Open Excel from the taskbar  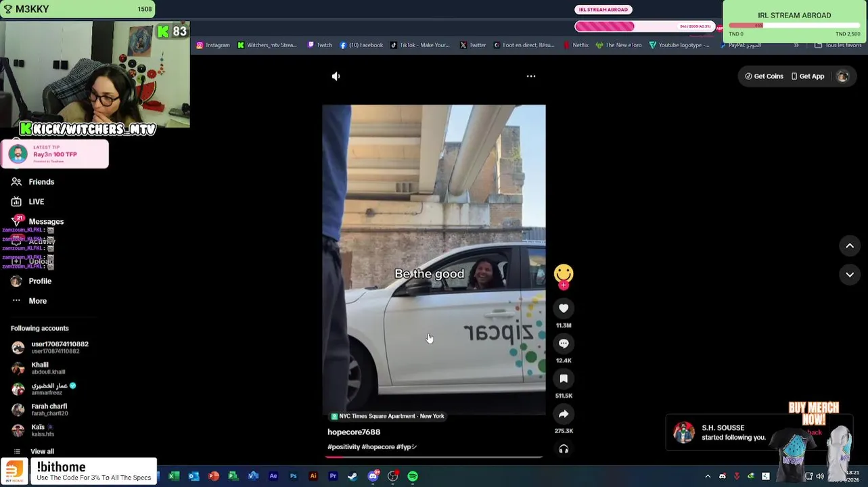point(174,476)
